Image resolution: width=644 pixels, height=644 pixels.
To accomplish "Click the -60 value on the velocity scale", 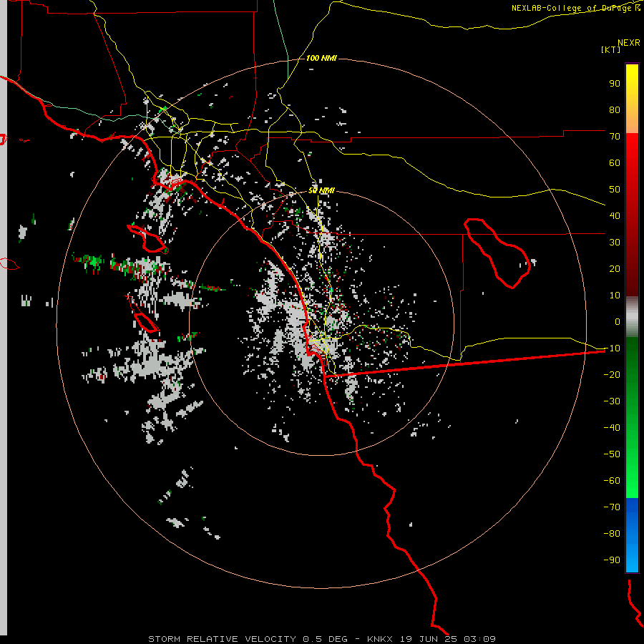I will [612, 481].
